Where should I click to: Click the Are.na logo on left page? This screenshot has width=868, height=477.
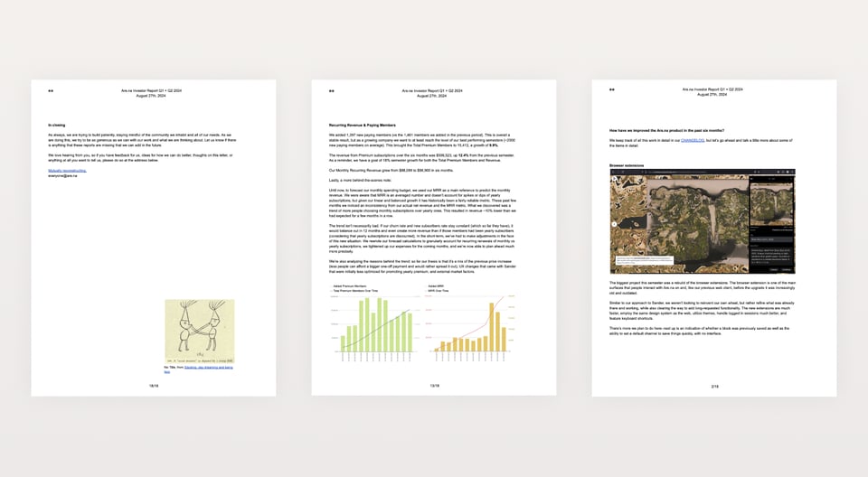coord(52,91)
